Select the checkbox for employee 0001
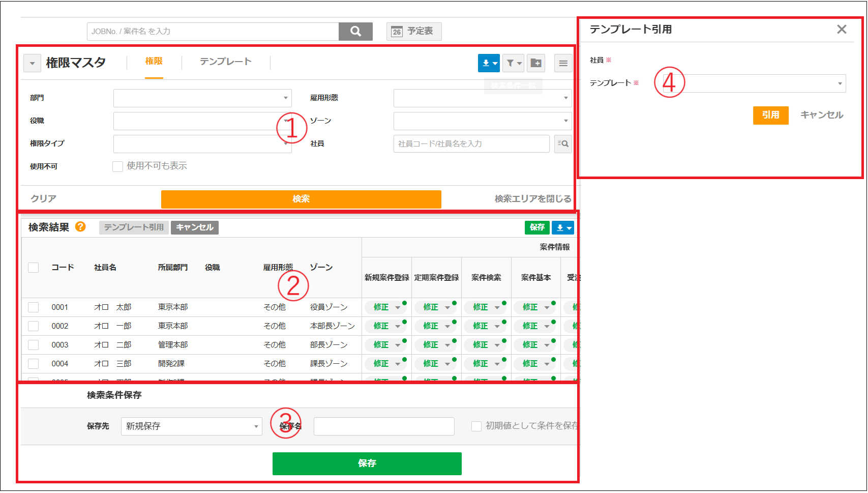 (x=33, y=307)
